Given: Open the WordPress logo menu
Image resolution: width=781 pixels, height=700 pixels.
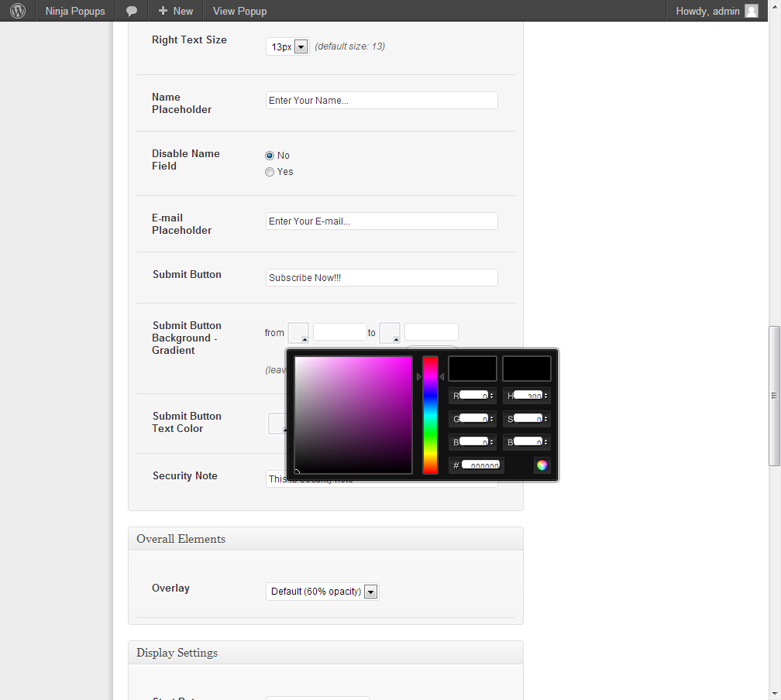Looking at the screenshot, I should coord(18,11).
